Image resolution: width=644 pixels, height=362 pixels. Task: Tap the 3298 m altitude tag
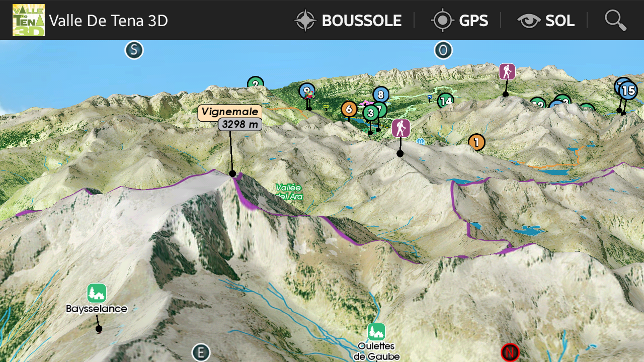tap(240, 124)
